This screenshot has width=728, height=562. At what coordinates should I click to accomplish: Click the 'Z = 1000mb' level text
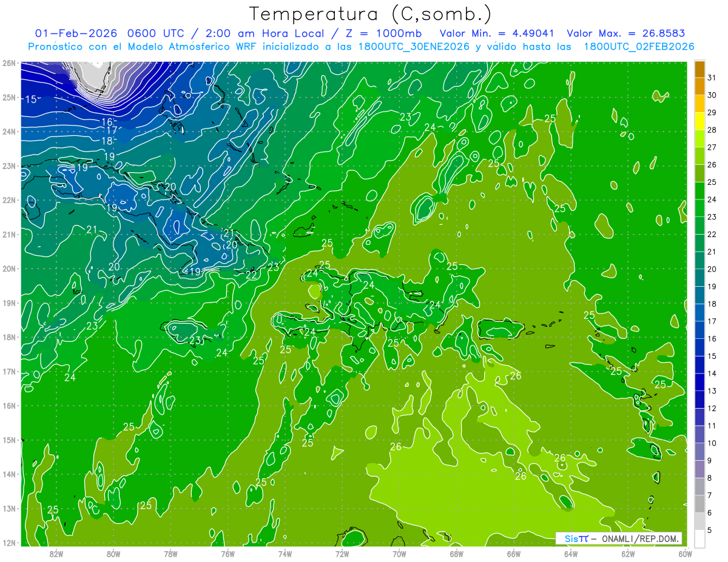tap(383, 33)
